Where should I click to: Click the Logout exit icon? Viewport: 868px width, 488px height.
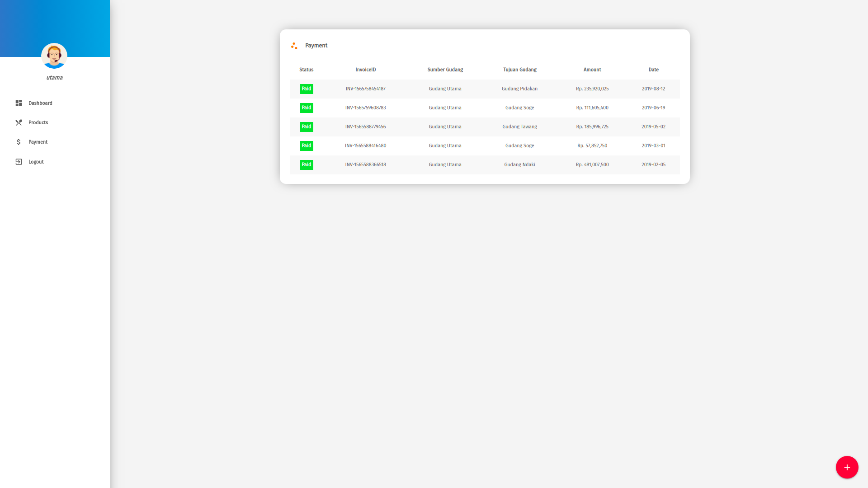point(19,162)
